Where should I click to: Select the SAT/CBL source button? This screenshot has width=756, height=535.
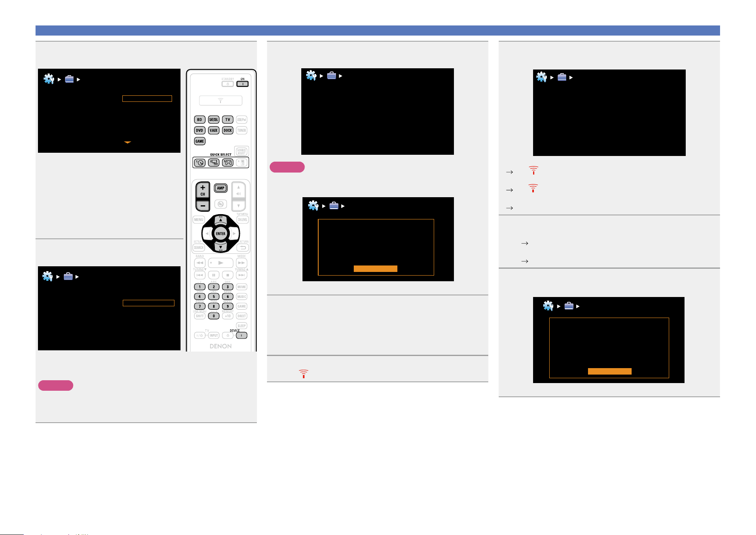(214, 120)
